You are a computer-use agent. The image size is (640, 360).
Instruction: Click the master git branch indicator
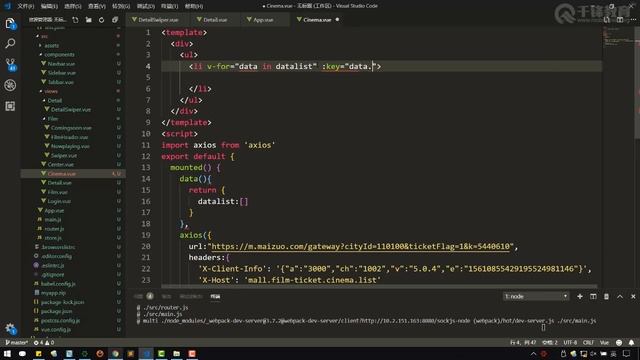tap(17, 342)
